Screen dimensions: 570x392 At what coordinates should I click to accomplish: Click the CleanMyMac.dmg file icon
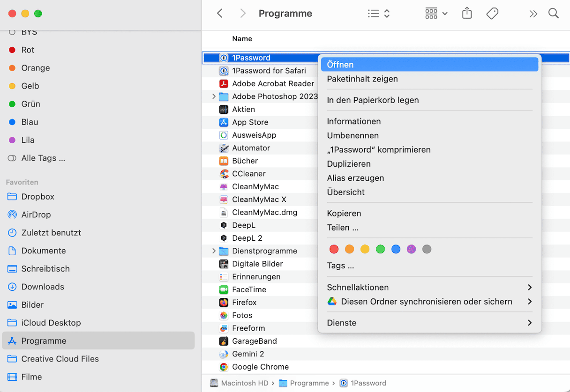coord(224,213)
